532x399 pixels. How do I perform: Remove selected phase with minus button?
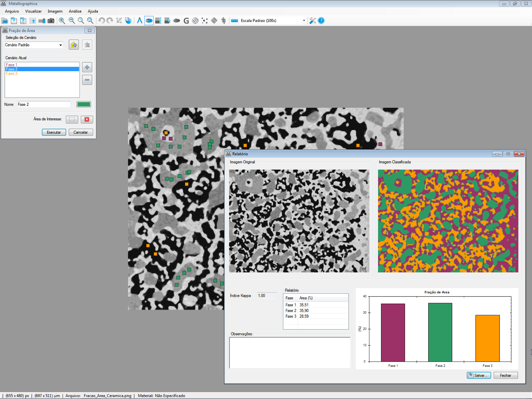coord(87,80)
